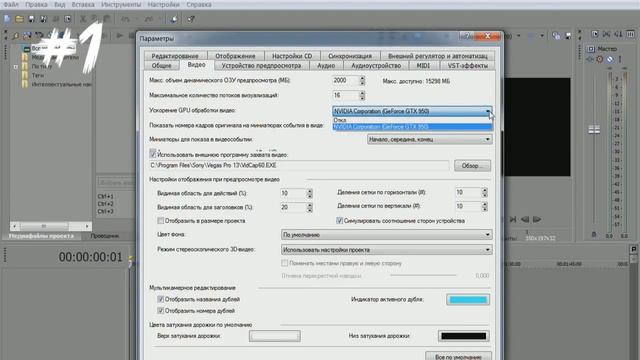Click the previous frame transport button
The height and width of the screenshot is (360, 640).
(525, 220)
